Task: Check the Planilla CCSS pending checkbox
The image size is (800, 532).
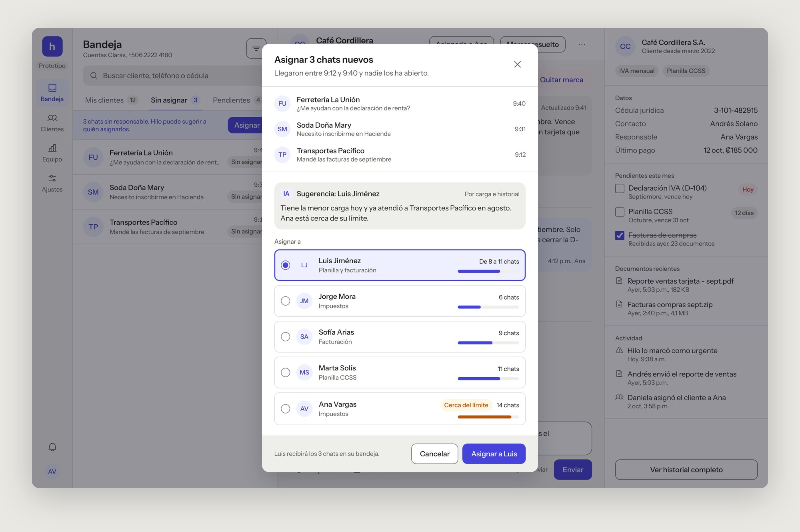Action: (x=620, y=212)
